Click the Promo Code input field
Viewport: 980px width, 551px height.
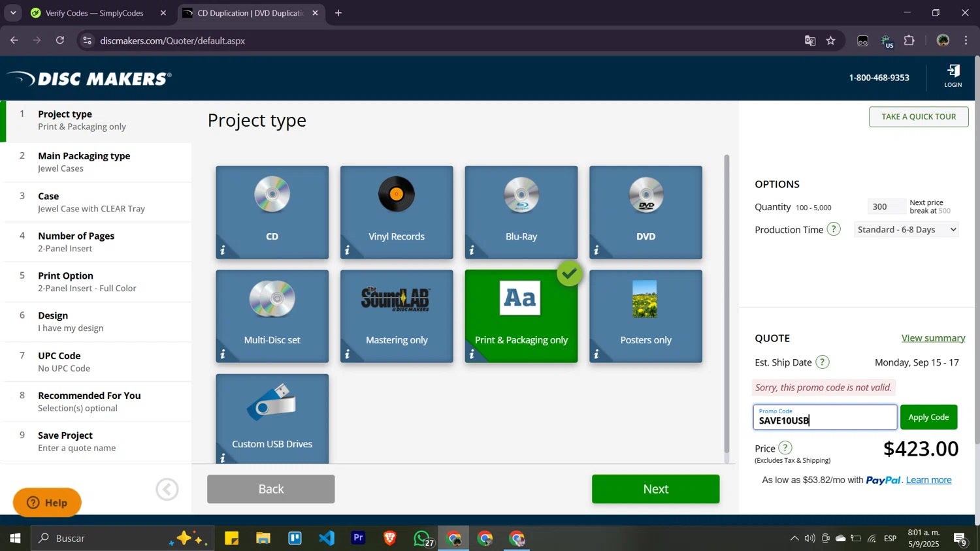[x=825, y=417]
